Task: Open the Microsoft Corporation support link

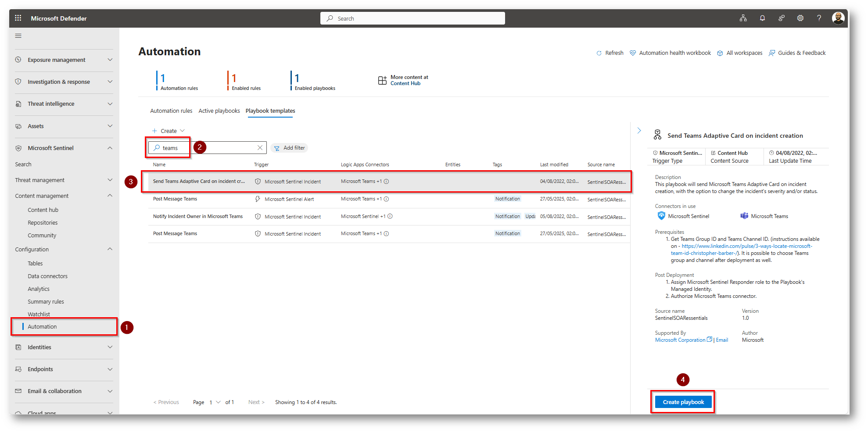Action: [680, 340]
